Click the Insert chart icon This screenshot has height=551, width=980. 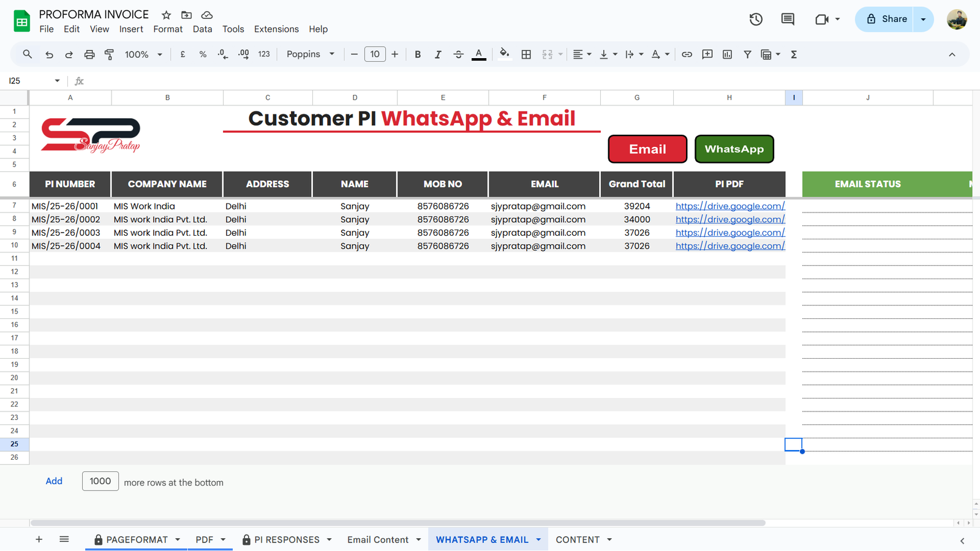coord(727,54)
